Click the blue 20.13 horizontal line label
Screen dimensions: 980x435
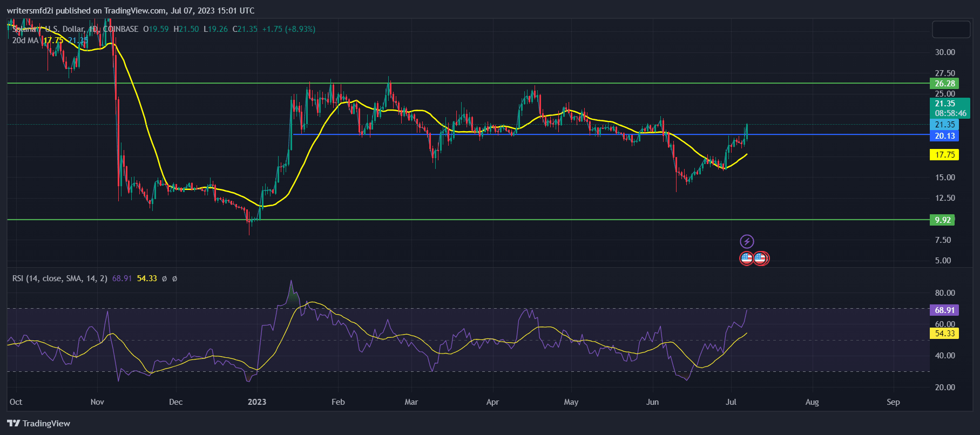tap(944, 135)
